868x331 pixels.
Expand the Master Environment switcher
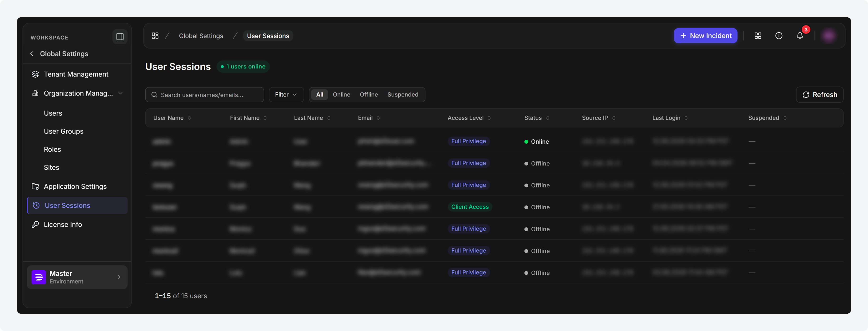(77, 277)
